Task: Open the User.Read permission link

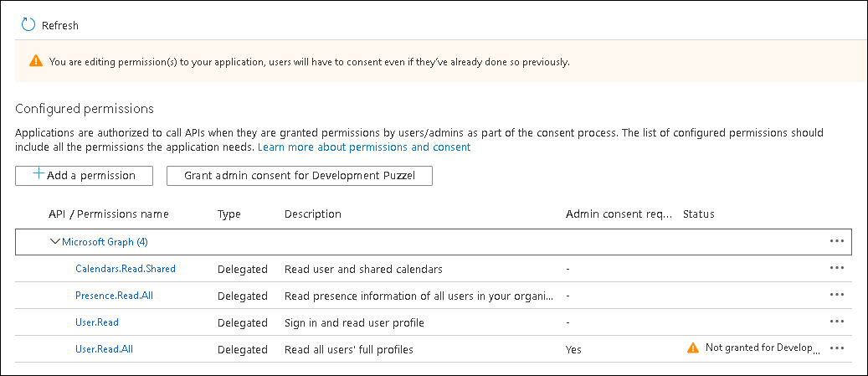Action: (x=97, y=322)
